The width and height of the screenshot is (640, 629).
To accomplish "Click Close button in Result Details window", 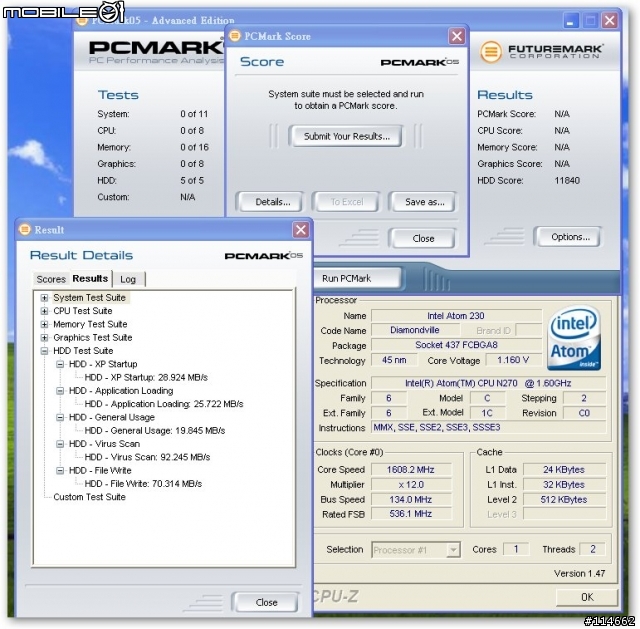I will tap(266, 602).
